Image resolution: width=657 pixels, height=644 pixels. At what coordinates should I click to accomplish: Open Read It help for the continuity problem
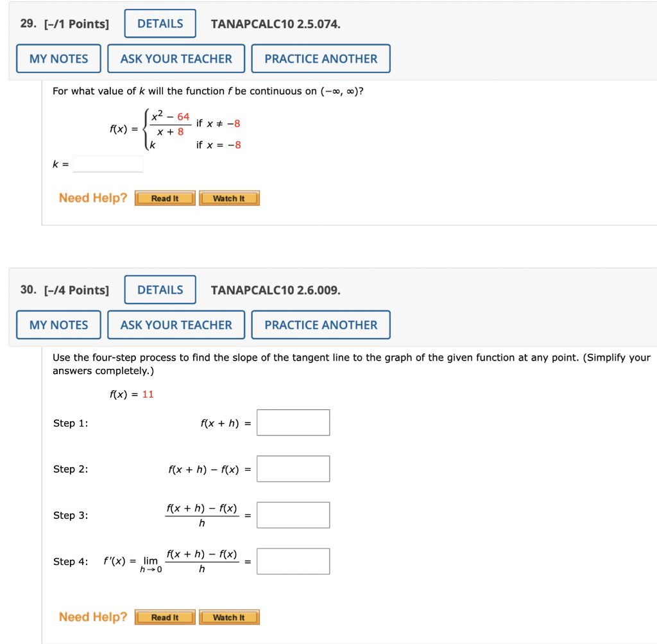(x=164, y=198)
